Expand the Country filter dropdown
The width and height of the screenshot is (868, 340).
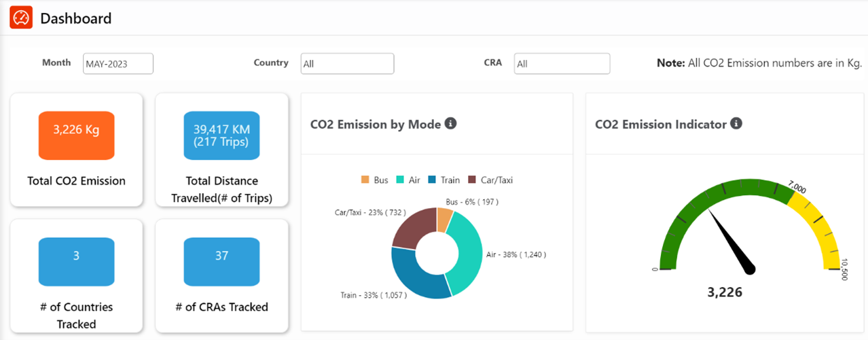tap(347, 64)
